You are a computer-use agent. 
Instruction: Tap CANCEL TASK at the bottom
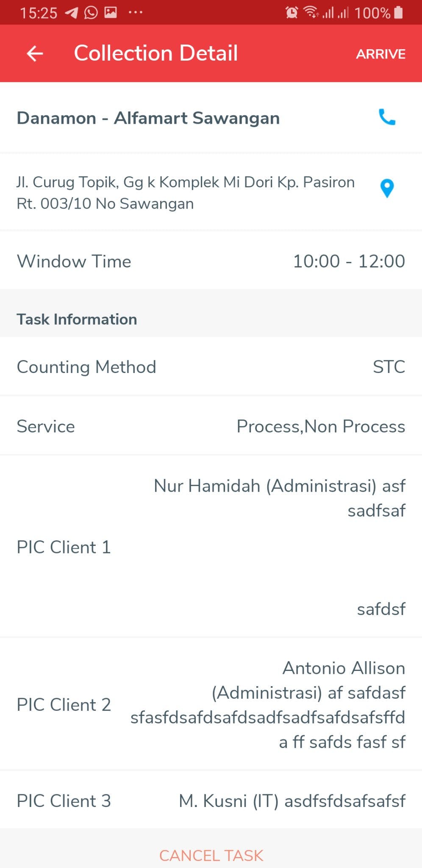coord(211,855)
